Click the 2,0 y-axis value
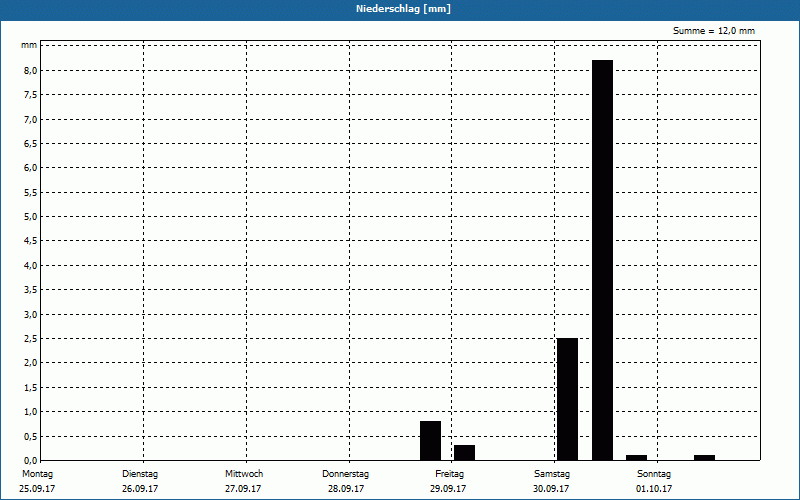This screenshot has width=800, height=500. point(31,363)
